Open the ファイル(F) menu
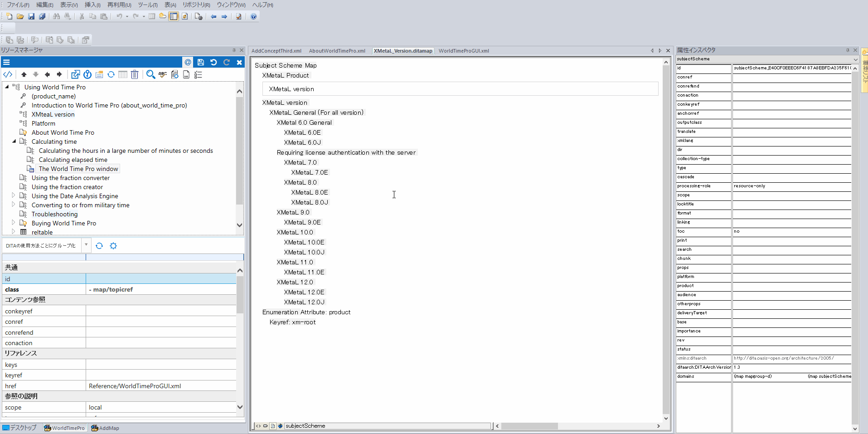This screenshot has width=868, height=434. (x=18, y=5)
